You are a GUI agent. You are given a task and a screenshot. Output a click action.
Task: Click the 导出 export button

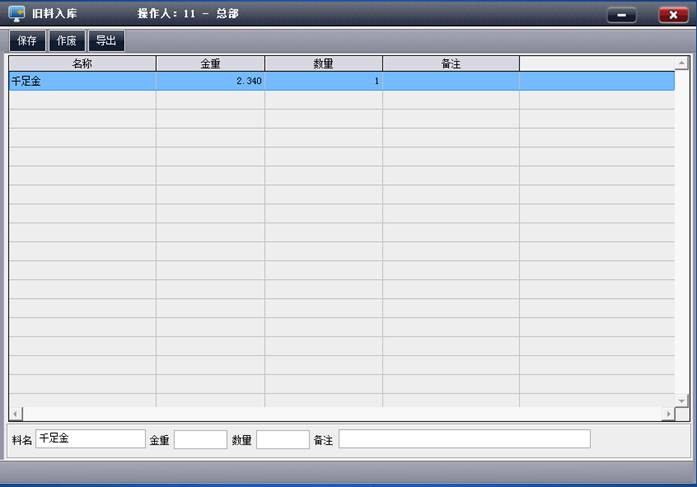pos(106,41)
